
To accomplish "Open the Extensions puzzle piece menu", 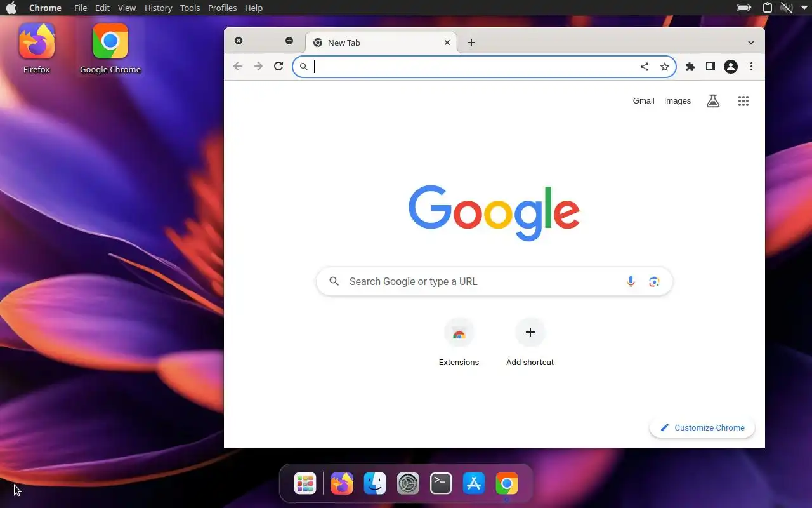I will point(690,67).
